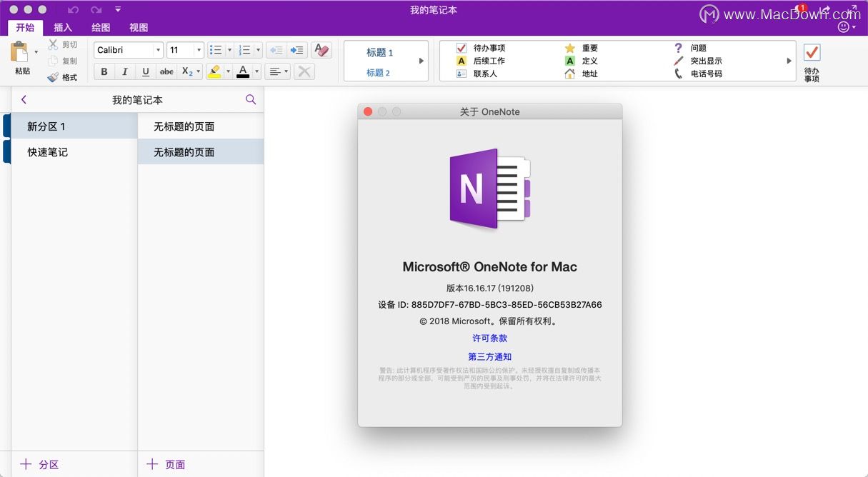Switch to the 开始 ribbon tab
The width and height of the screenshot is (868, 477).
(x=25, y=27)
